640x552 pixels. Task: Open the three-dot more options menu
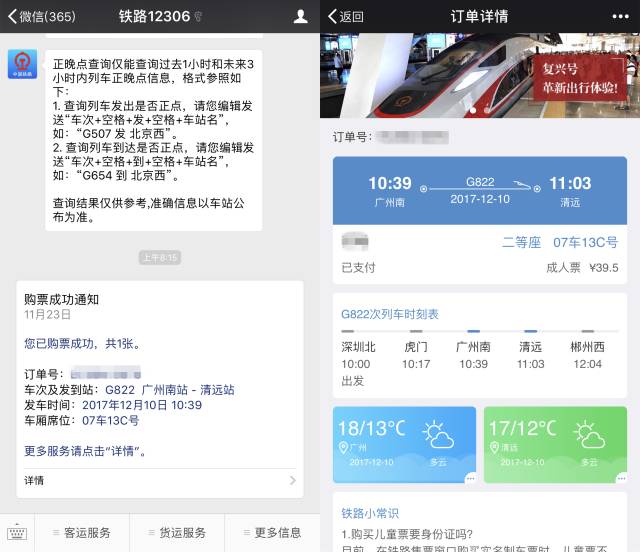620,16
